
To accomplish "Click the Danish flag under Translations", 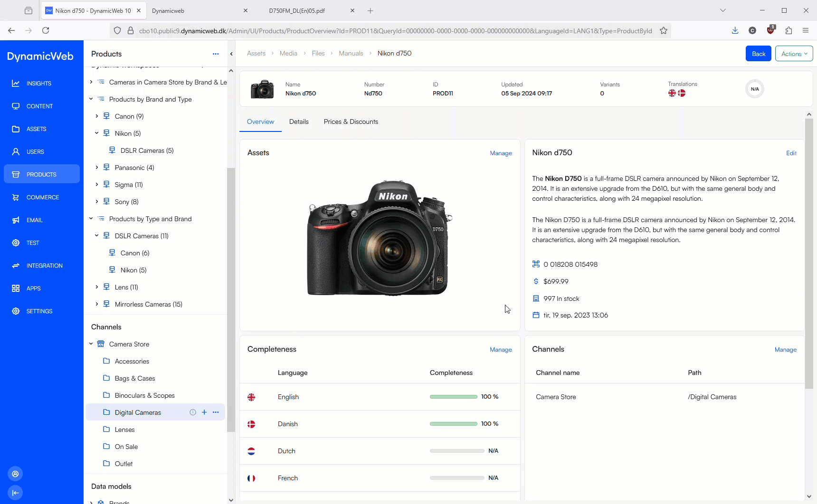I will tap(682, 93).
